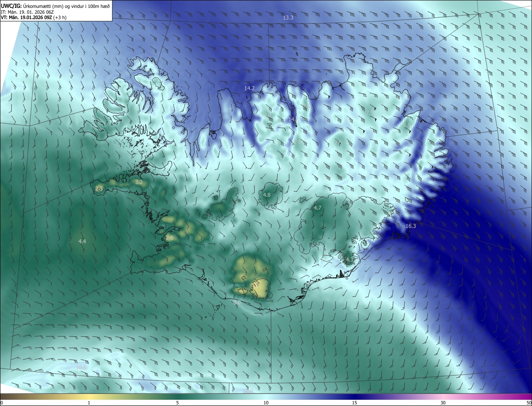Click the color scale tick label 1
This screenshot has width=532, height=406.
[89, 403]
